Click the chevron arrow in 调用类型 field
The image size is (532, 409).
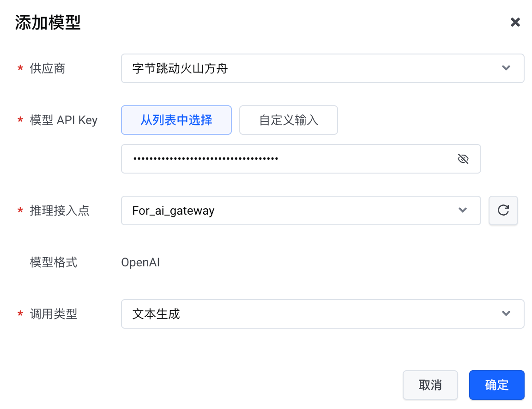point(506,314)
